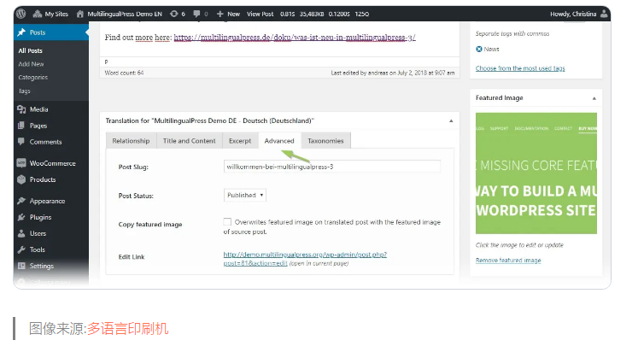This screenshot has width=644, height=352.
Task: Click the pin icon for Posts menu
Action: point(21,32)
